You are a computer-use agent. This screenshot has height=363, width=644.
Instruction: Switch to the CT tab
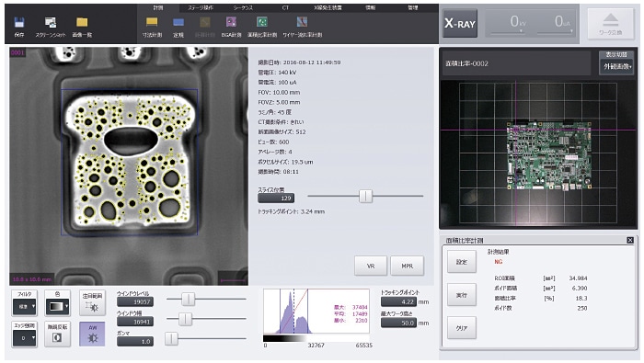coord(285,7)
